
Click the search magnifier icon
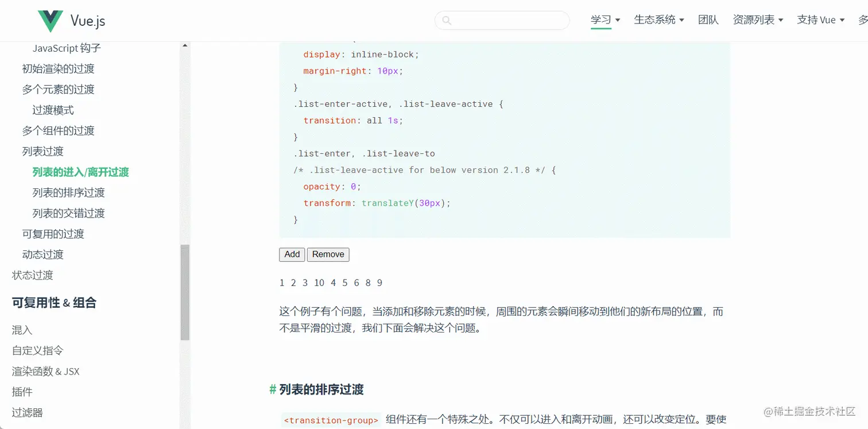click(x=447, y=21)
